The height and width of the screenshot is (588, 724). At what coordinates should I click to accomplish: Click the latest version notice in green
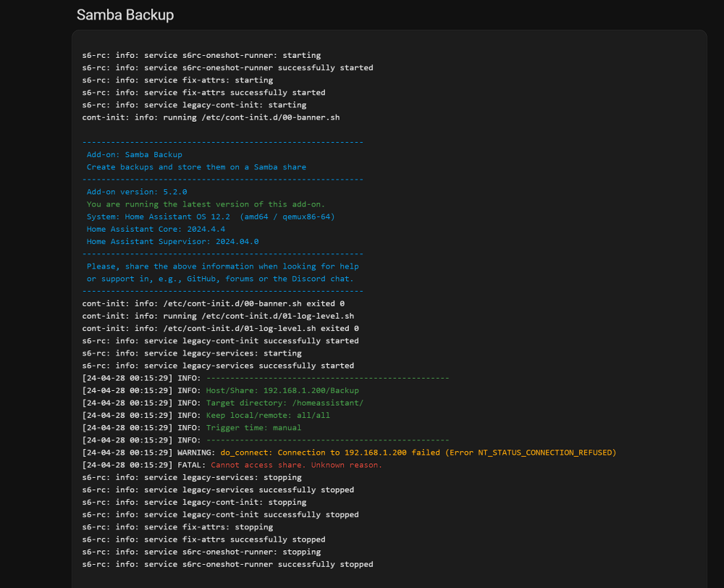click(206, 204)
